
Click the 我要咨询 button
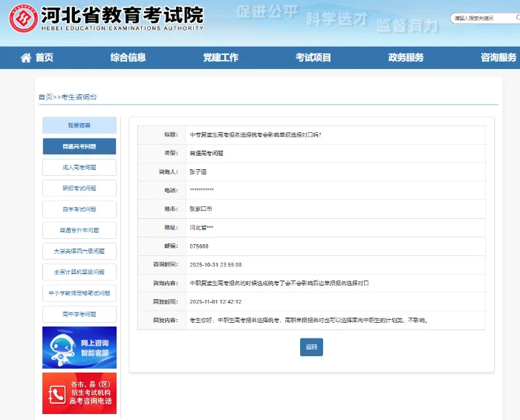point(79,125)
